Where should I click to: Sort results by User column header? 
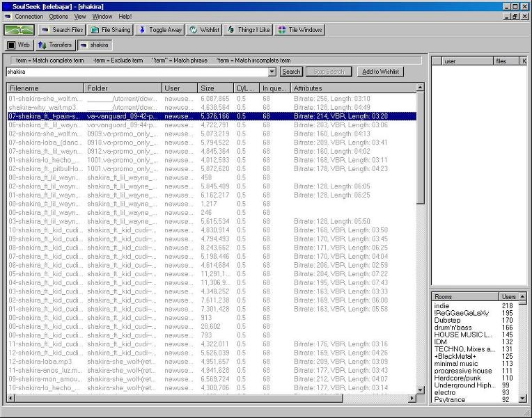coord(180,88)
